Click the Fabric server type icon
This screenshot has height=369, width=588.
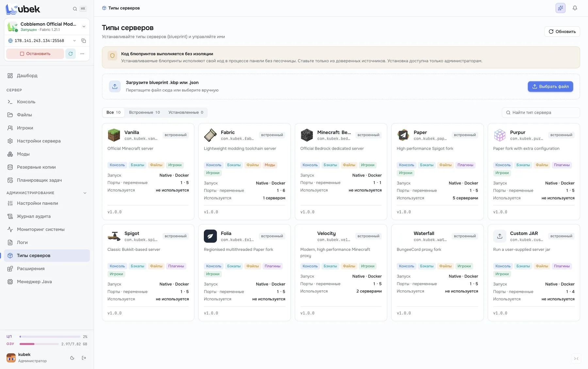pos(210,135)
